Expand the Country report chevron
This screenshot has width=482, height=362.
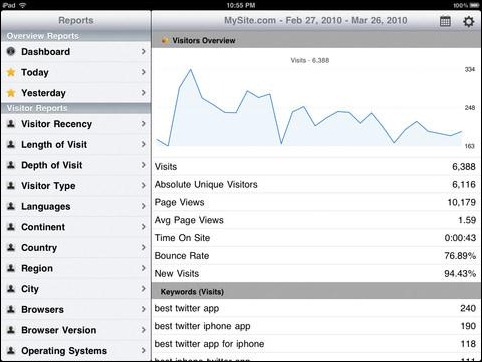[x=144, y=247]
